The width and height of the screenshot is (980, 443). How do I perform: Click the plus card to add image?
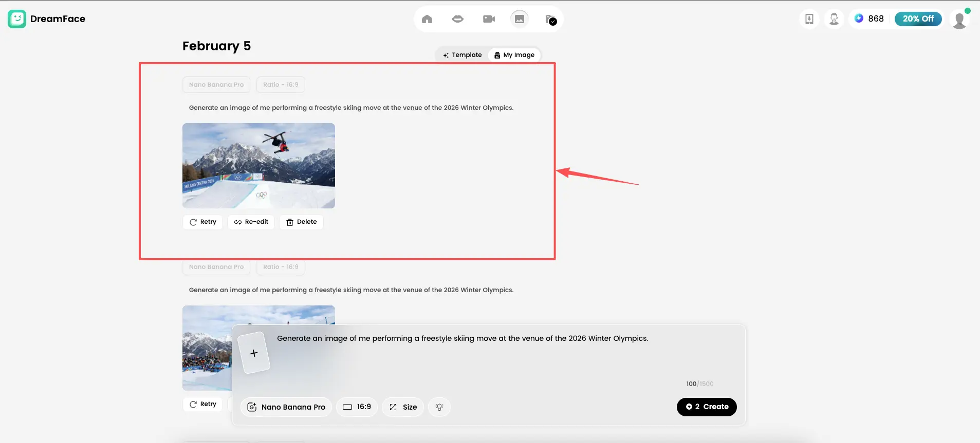click(254, 353)
